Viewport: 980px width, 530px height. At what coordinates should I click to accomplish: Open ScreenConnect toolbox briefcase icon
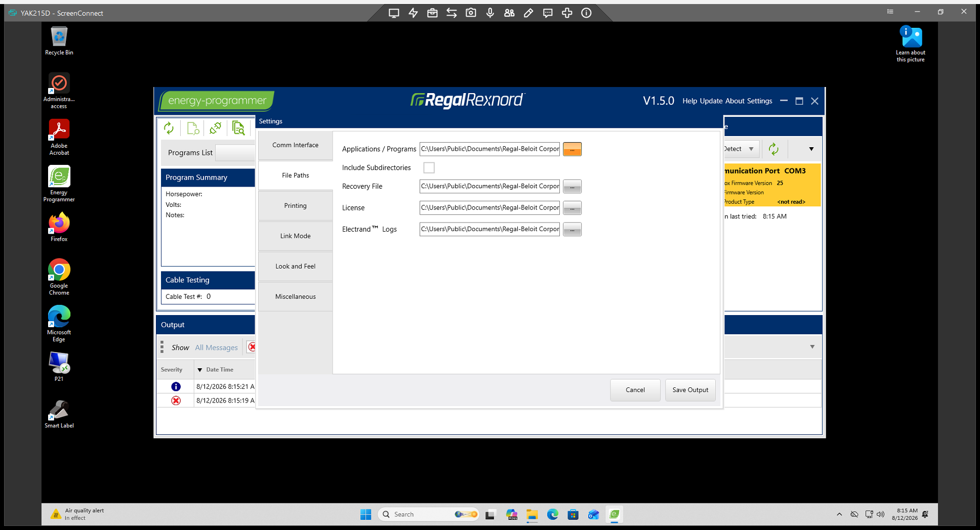(x=432, y=13)
